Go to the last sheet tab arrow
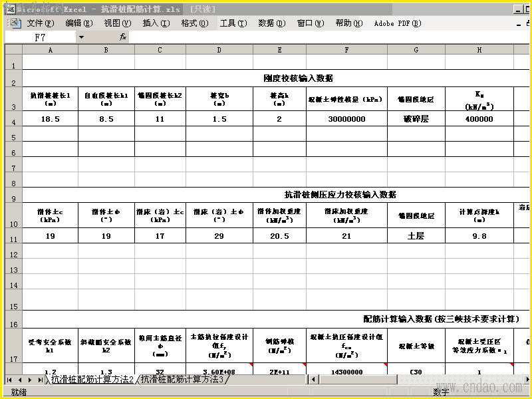This screenshot has height=399, width=532. (x=40, y=380)
